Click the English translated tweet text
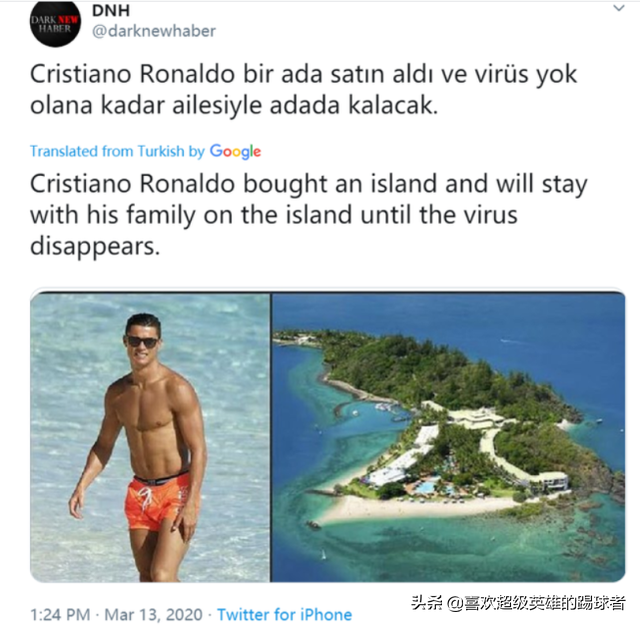Image resolution: width=640 pixels, height=625 pixels. point(309,215)
